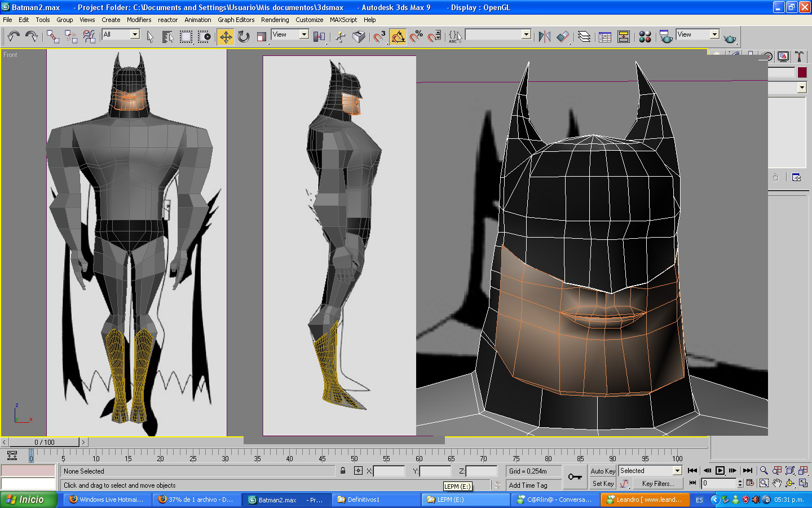This screenshot has height=508, width=812.
Task: Click the Undo arrow icon
Action: [x=14, y=37]
